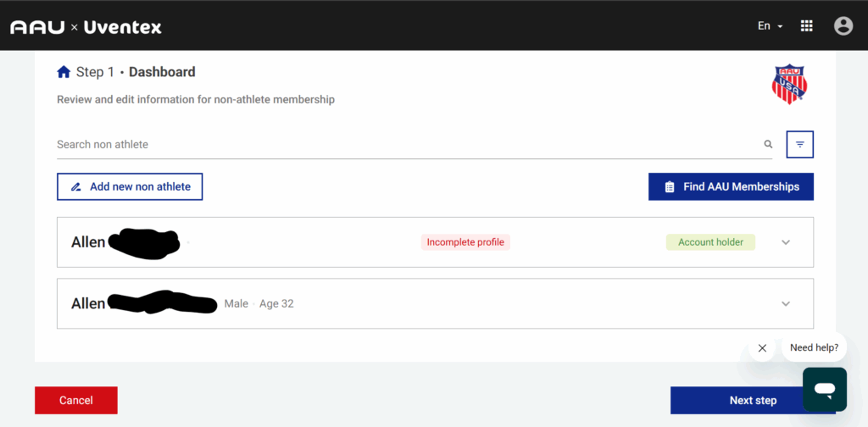Screen dimensions: 868x427
Task: Dismiss the Need help popup with X
Action: tap(762, 348)
